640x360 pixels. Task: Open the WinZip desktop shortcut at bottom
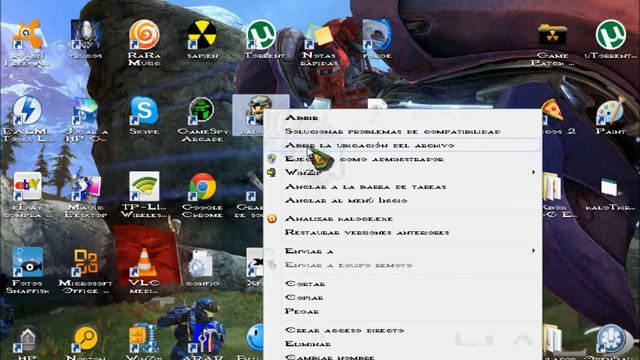pyautogui.click(x=144, y=339)
